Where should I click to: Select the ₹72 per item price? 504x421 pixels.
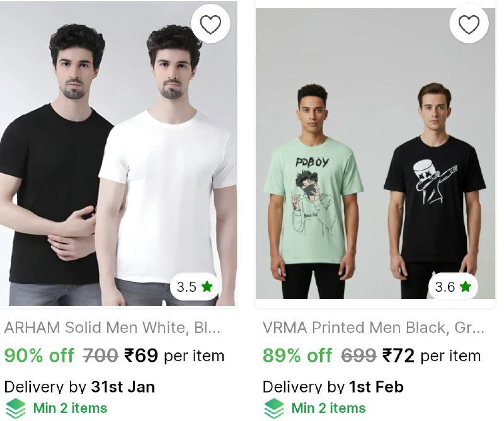pyautogui.click(x=432, y=356)
